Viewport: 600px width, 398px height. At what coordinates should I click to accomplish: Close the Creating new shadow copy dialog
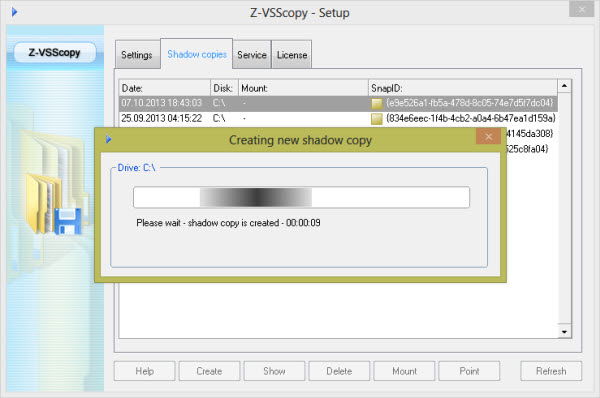point(488,137)
